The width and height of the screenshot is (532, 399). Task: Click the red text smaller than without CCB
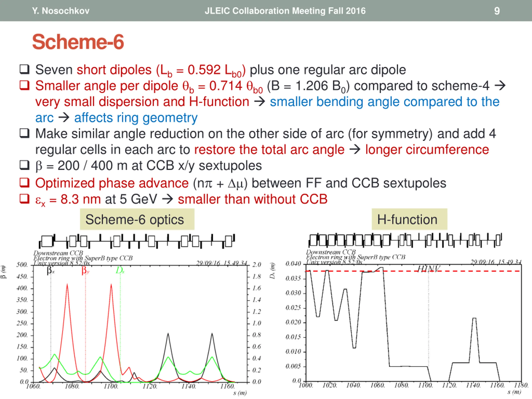[252, 199]
